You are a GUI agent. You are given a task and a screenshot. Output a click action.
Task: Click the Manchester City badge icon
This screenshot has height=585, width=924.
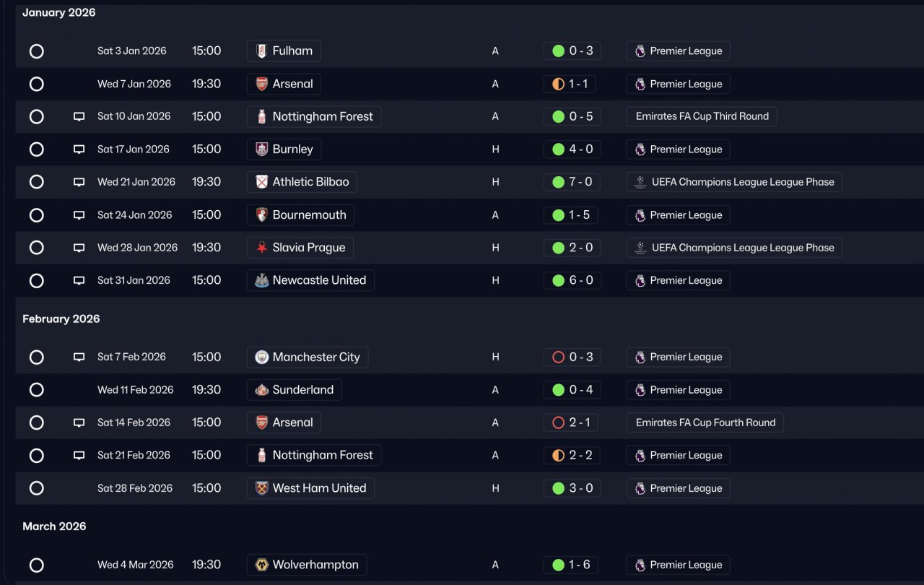(261, 357)
